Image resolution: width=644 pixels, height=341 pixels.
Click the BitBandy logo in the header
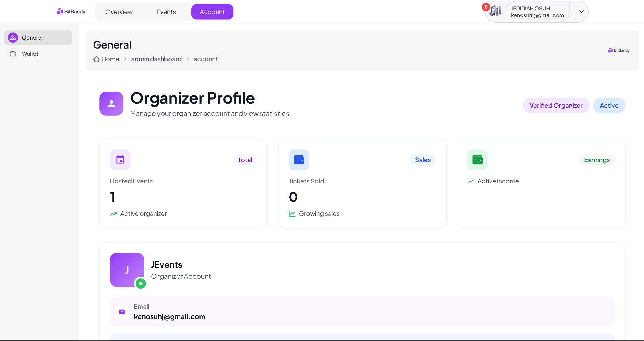click(71, 11)
